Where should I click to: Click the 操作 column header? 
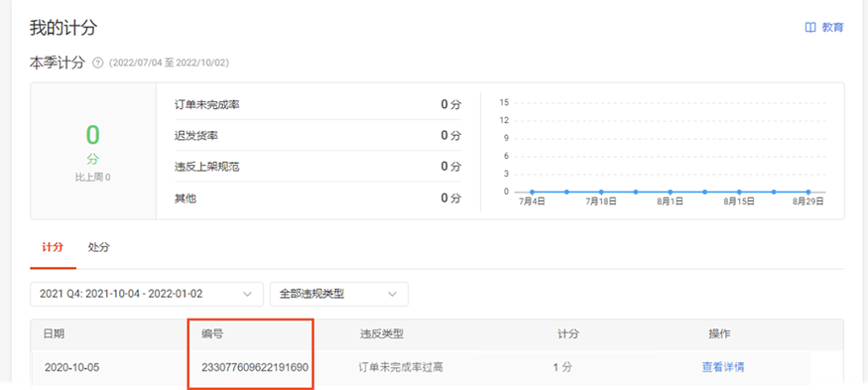tap(719, 333)
